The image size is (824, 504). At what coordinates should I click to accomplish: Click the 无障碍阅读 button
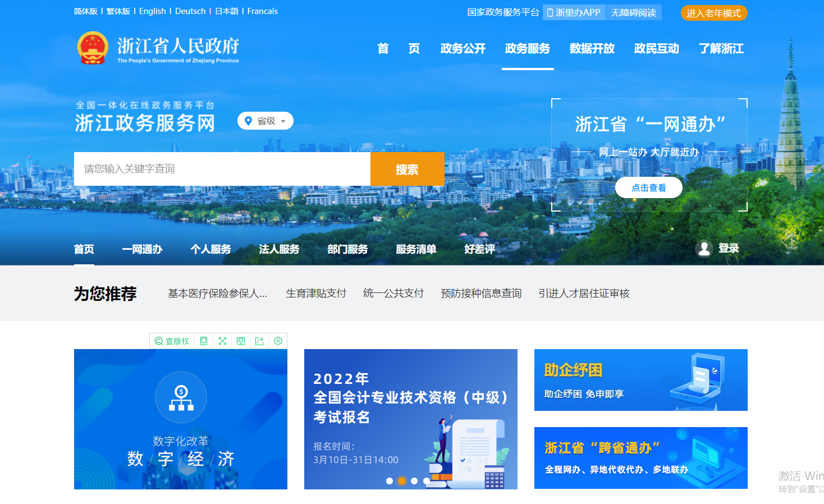634,12
